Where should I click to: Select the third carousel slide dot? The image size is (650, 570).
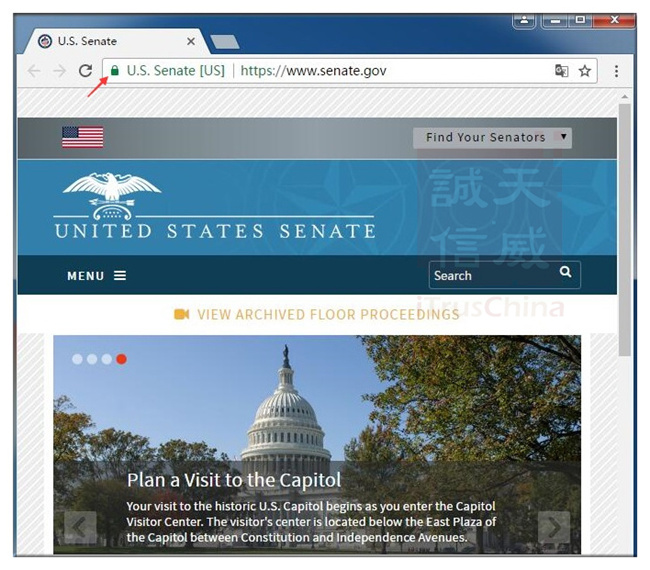point(106,358)
